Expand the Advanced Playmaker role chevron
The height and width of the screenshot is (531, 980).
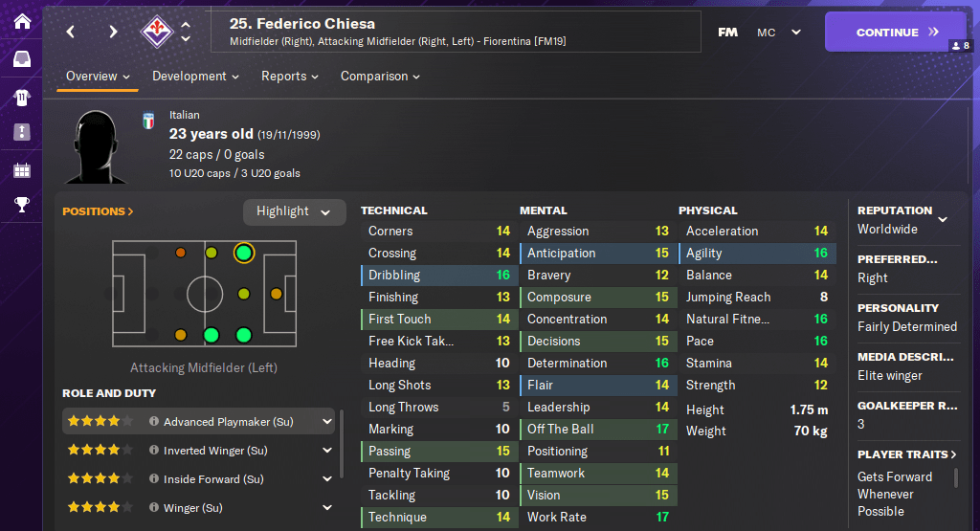(327, 421)
